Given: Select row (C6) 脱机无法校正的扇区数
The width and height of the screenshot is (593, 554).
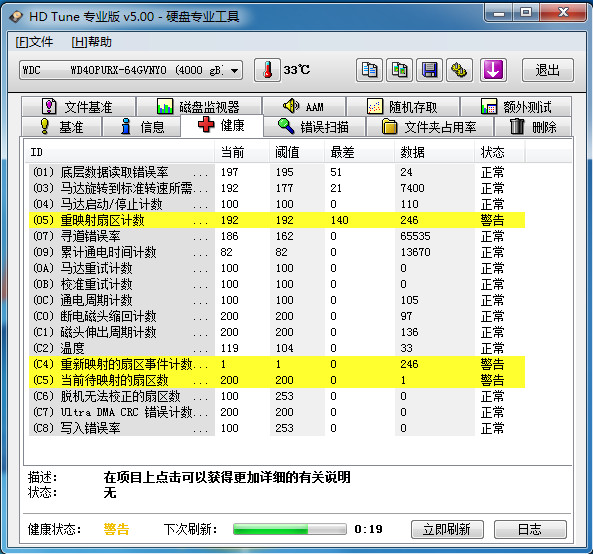Looking at the screenshot, I should point(277,396).
